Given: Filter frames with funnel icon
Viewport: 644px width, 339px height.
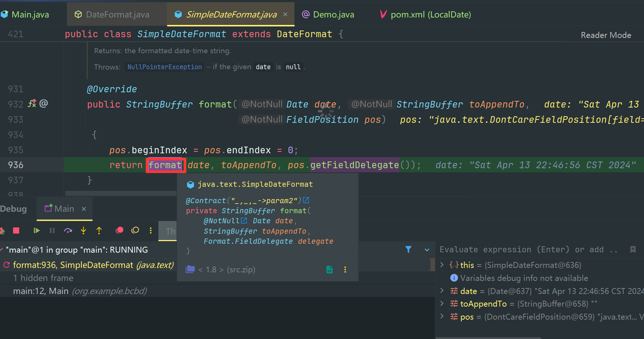Looking at the screenshot, I should pos(408,249).
